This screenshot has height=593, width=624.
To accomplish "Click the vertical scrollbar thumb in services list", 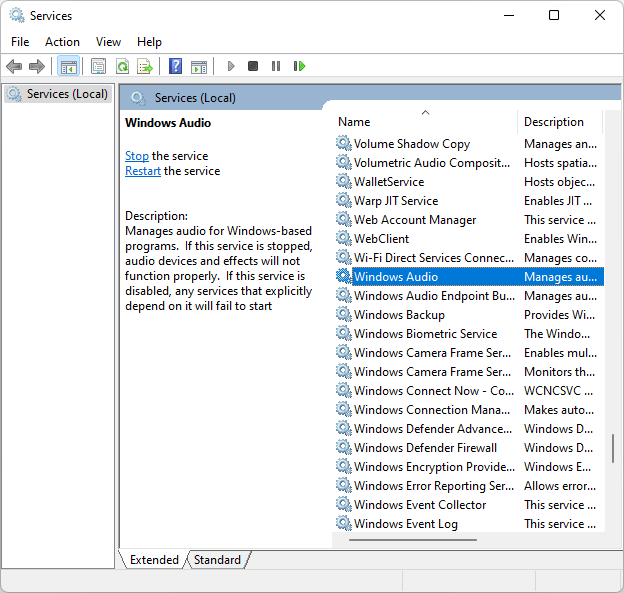I will coord(613,448).
